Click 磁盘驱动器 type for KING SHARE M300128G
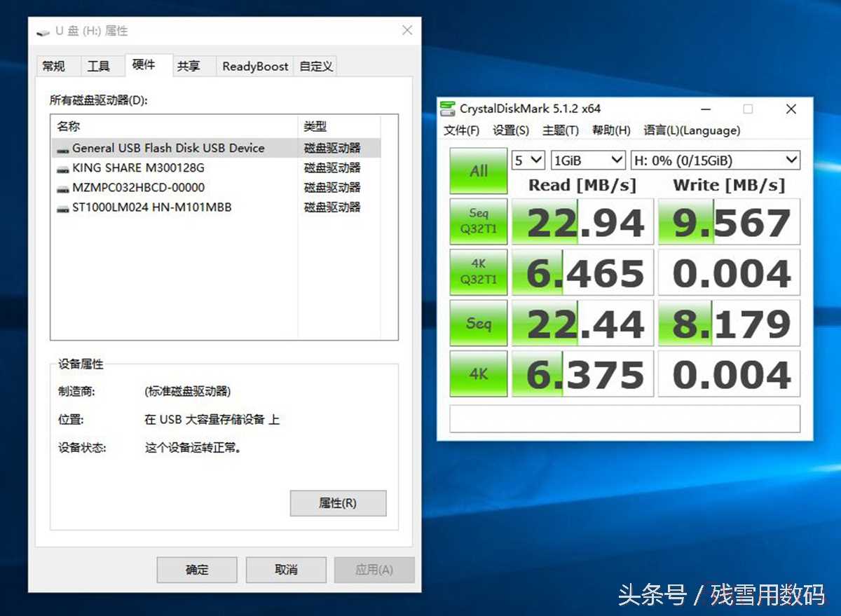 [332, 168]
